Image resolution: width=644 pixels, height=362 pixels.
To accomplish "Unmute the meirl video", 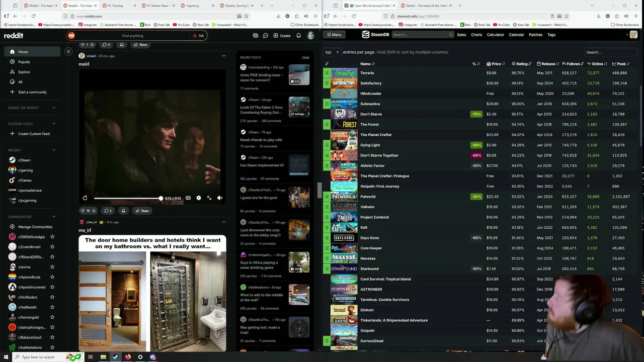I will pyautogui.click(x=220, y=198).
